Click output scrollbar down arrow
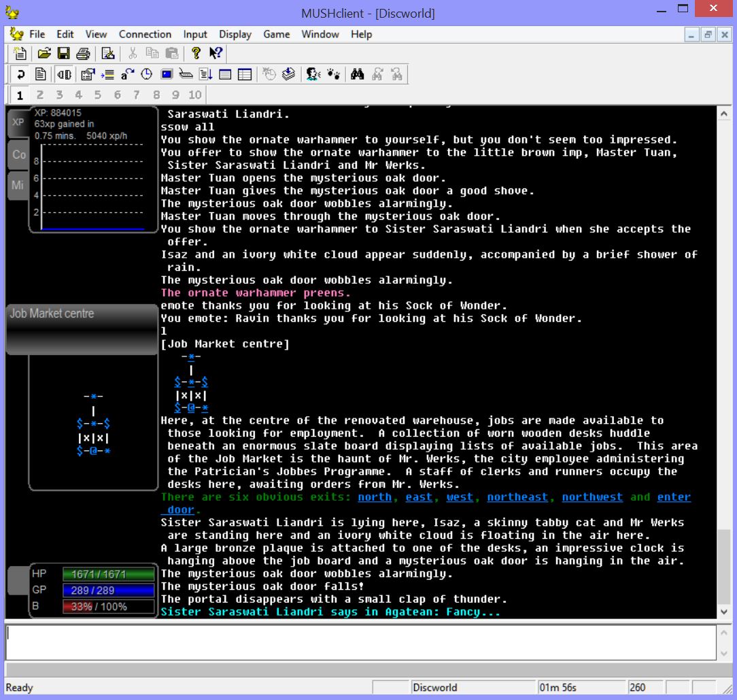The width and height of the screenshot is (737, 700). click(x=724, y=612)
